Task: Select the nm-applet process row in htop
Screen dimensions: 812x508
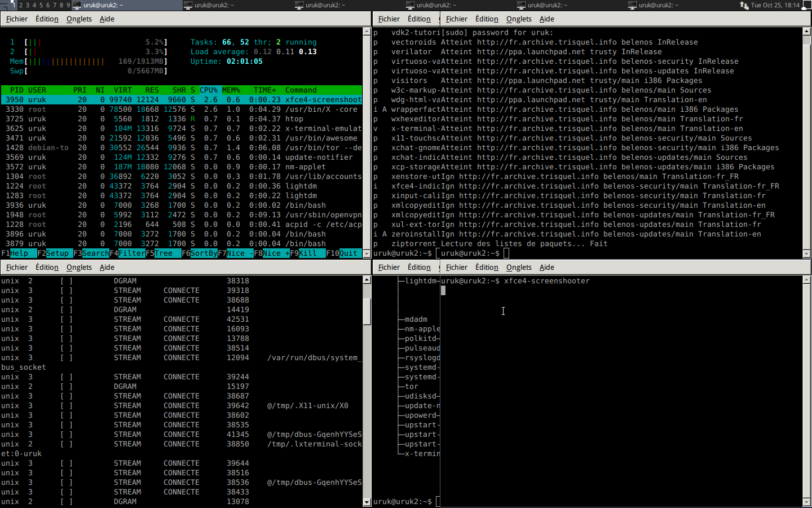Action: pyautogui.click(x=182, y=167)
